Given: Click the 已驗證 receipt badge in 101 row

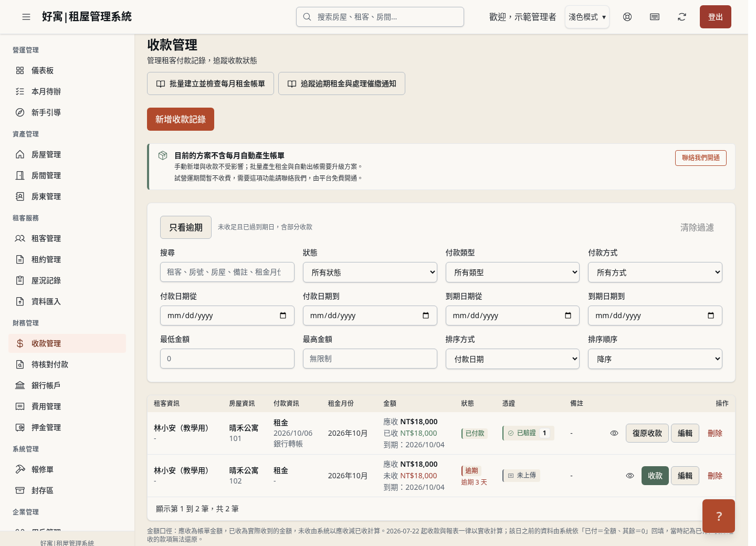Looking at the screenshot, I should point(528,433).
